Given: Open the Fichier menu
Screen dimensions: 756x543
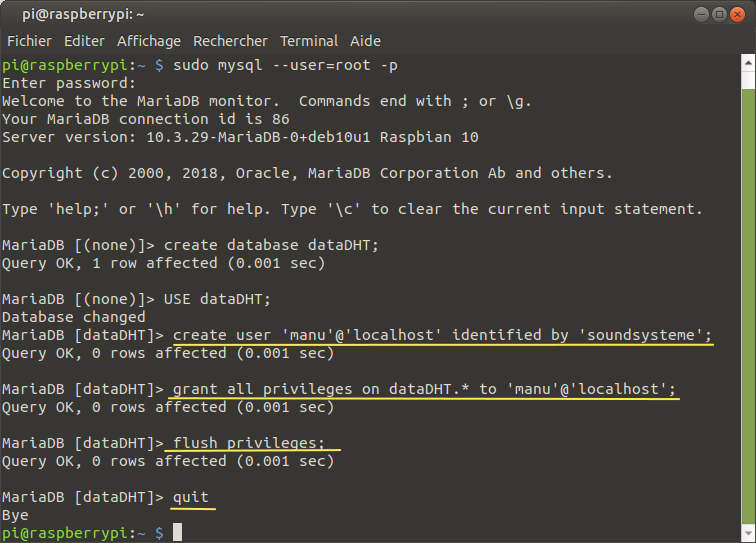Looking at the screenshot, I should click(x=29, y=41).
